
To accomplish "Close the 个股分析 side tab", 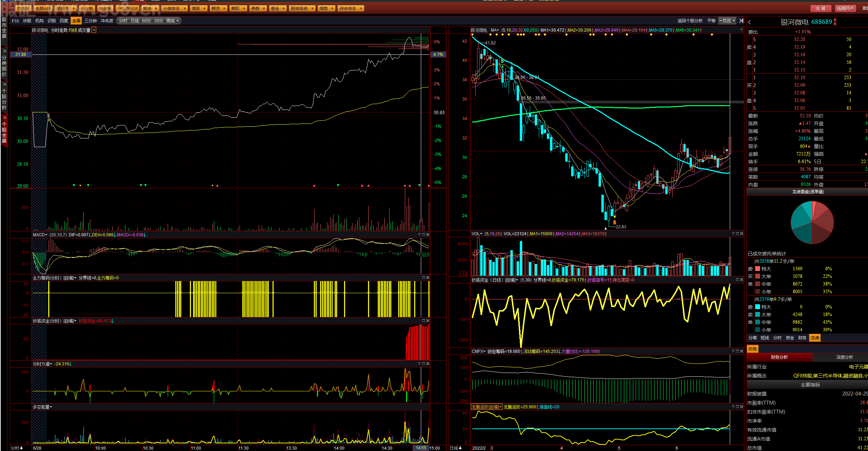I will [x=5, y=84].
